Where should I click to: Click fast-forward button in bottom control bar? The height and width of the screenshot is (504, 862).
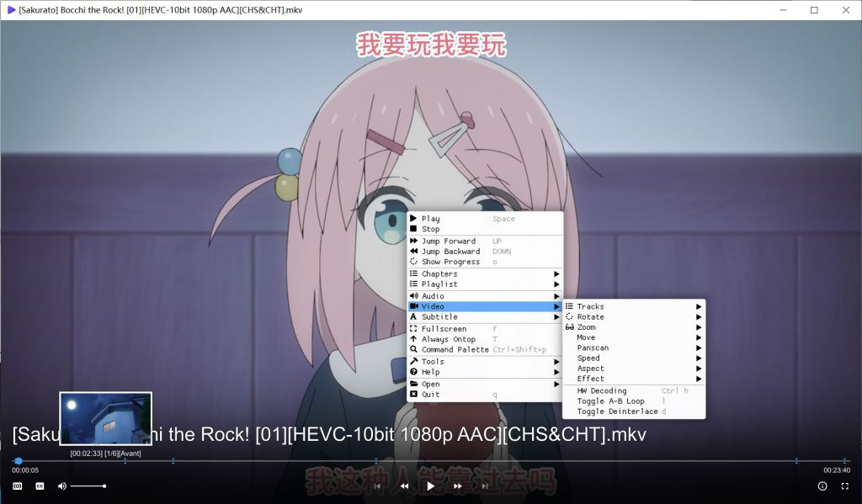[x=457, y=485]
